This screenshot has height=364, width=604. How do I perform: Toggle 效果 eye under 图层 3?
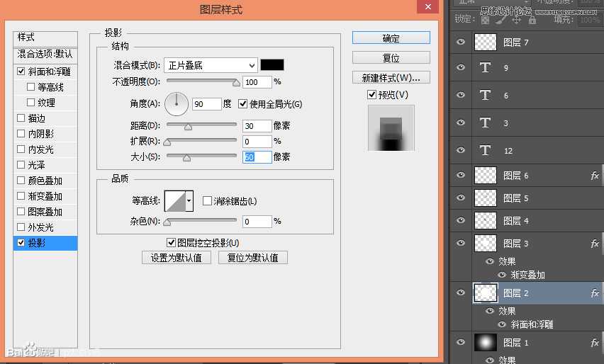click(x=490, y=261)
